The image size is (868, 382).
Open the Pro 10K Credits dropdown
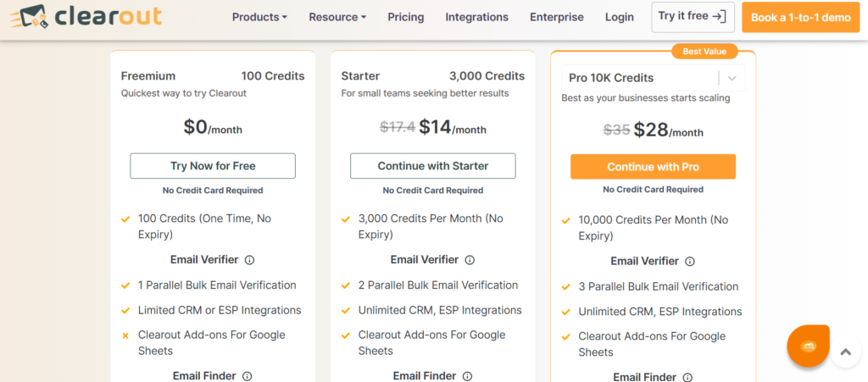click(x=653, y=78)
